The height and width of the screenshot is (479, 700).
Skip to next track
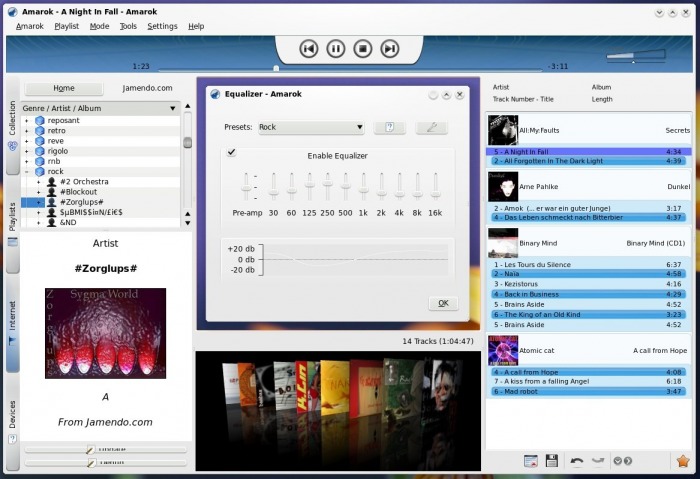click(x=389, y=48)
